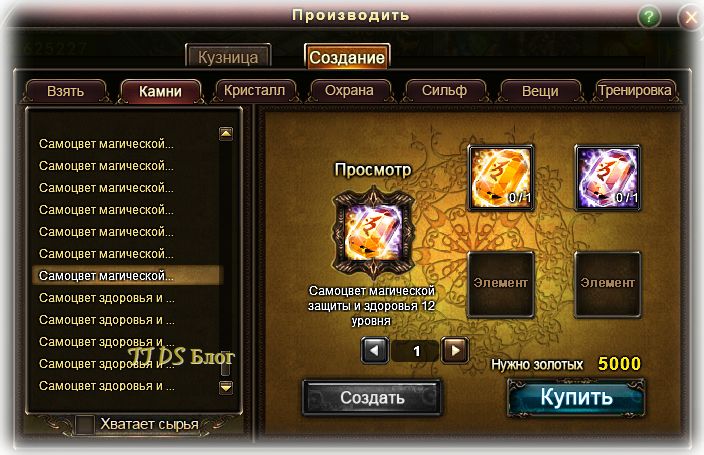
Task: Click the list scroll up arrow
Action: [x=226, y=133]
